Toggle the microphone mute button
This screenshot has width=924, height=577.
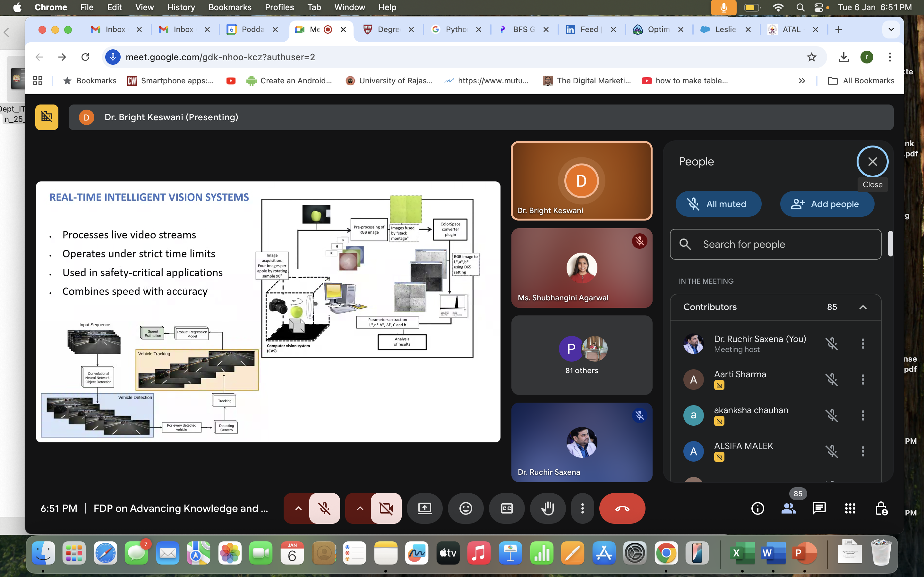(324, 508)
